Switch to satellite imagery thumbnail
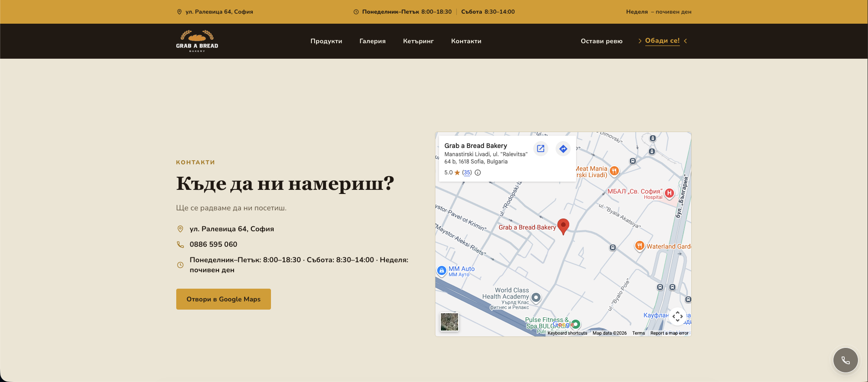 [x=449, y=322]
